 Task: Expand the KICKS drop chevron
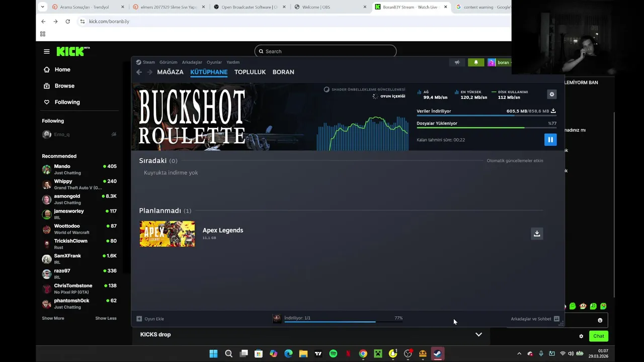coord(478,334)
